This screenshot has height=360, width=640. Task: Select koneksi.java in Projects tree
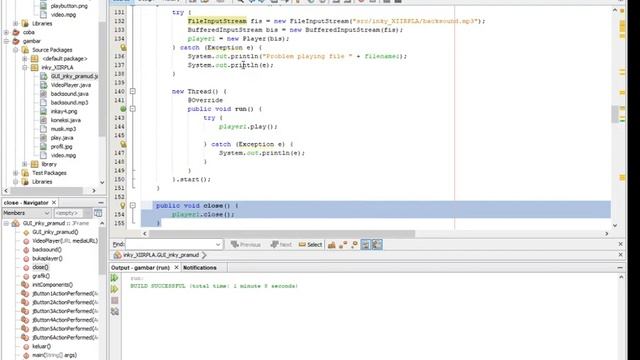pos(66,120)
